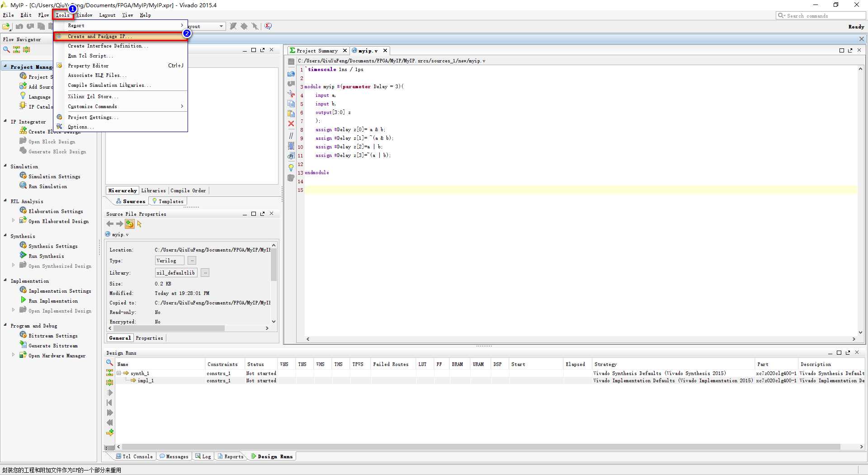Click the cut scissors icon in editor sidebar

click(291, 94)
